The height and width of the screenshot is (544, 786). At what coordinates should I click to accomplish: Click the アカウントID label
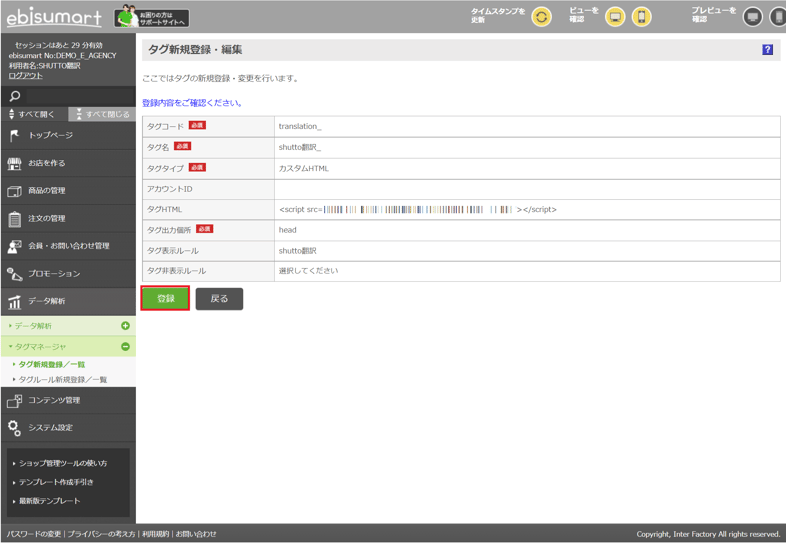coord(169,189)
